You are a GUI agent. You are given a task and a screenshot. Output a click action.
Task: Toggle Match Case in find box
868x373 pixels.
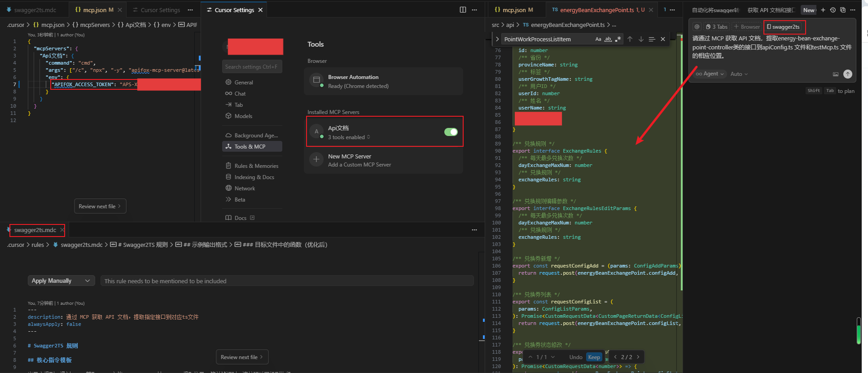(x=598, y=39)
